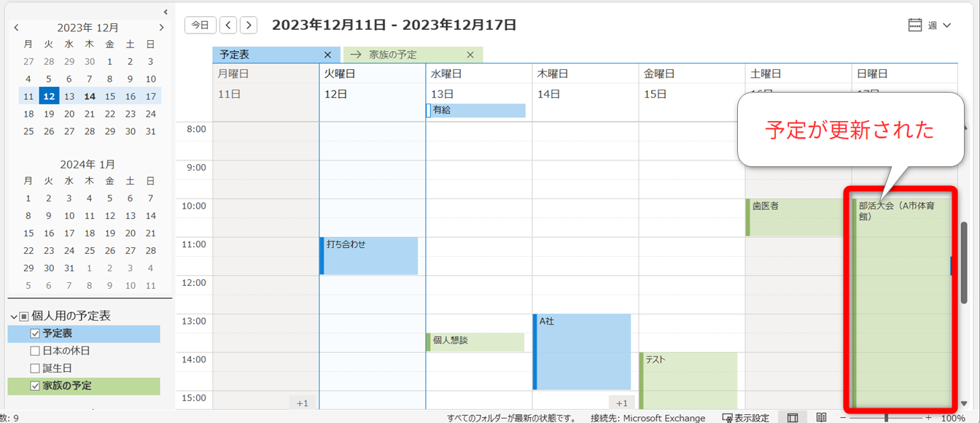
Task: Switch to reading view in the status bar
Action: tap(821, 418)
